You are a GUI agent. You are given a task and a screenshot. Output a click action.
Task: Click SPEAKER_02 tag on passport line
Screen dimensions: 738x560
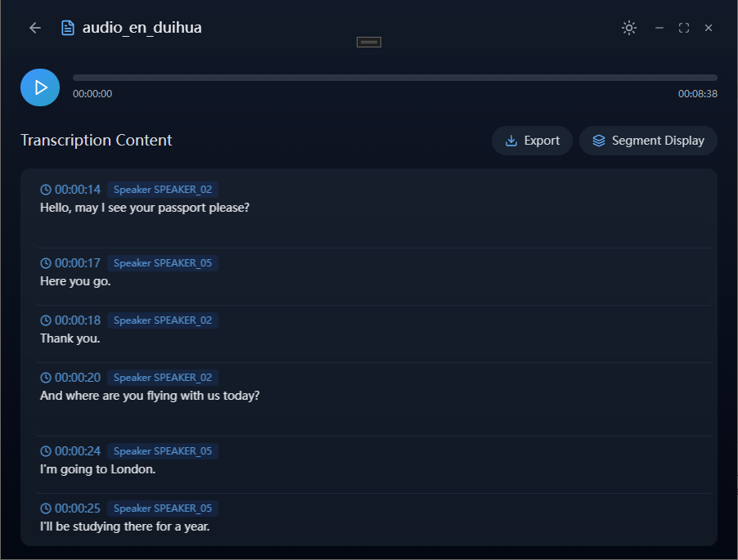(x=163, y=190)
